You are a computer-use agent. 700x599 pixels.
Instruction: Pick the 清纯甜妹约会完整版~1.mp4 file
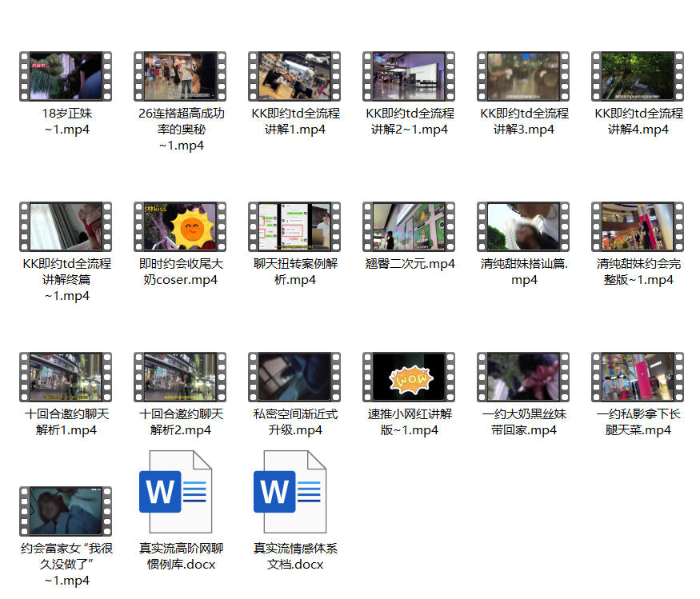(x=638, y=227)
